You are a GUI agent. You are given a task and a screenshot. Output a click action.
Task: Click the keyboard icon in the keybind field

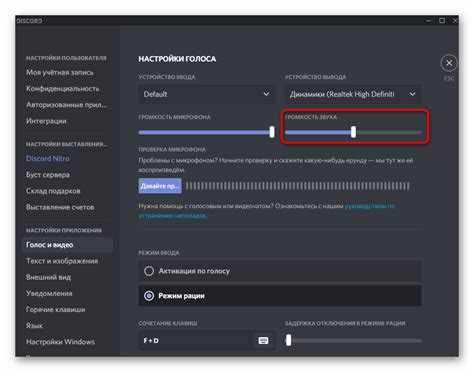point(263,340)
